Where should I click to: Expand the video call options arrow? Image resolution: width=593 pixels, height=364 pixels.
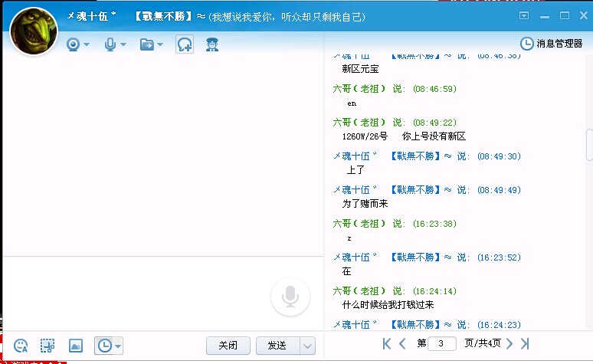click(87, 45)
